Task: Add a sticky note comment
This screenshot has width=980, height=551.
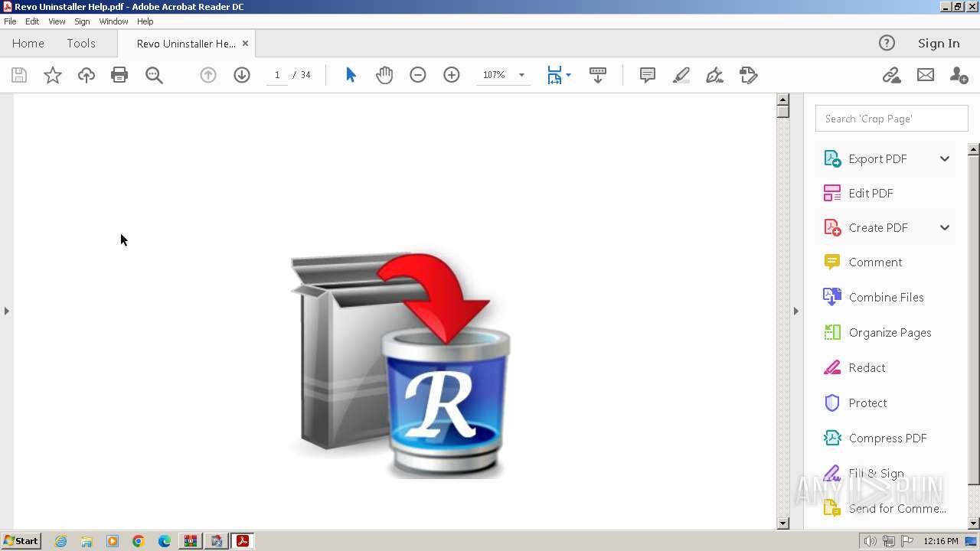Action: [648, 75]
